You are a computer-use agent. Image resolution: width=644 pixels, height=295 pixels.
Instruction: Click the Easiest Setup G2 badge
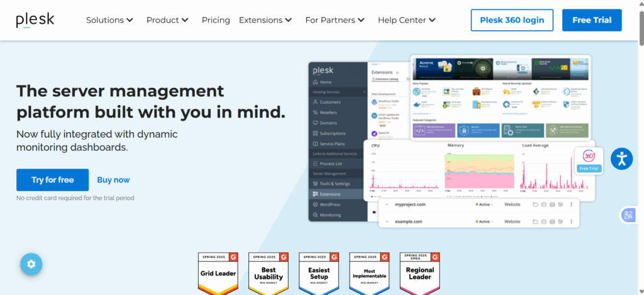tap(319, 274)
